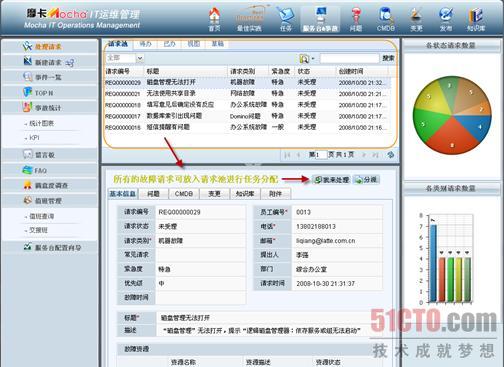The height and width of the screenshot is (367, 504).
Task: Select request row REQ00000021
Action: (247, 94)
